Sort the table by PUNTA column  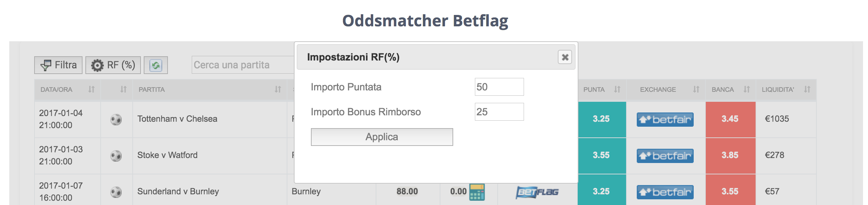pyautogui.click(x=617, y=89)
